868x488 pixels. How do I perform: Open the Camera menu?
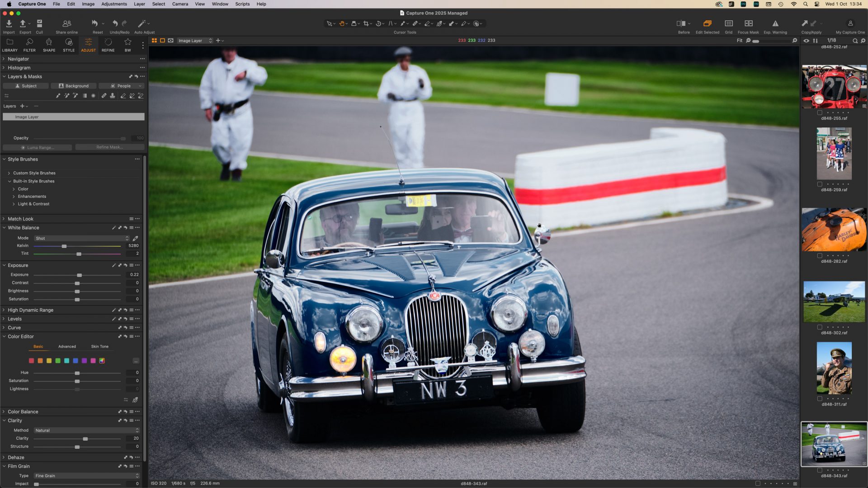tap(180, 4)
